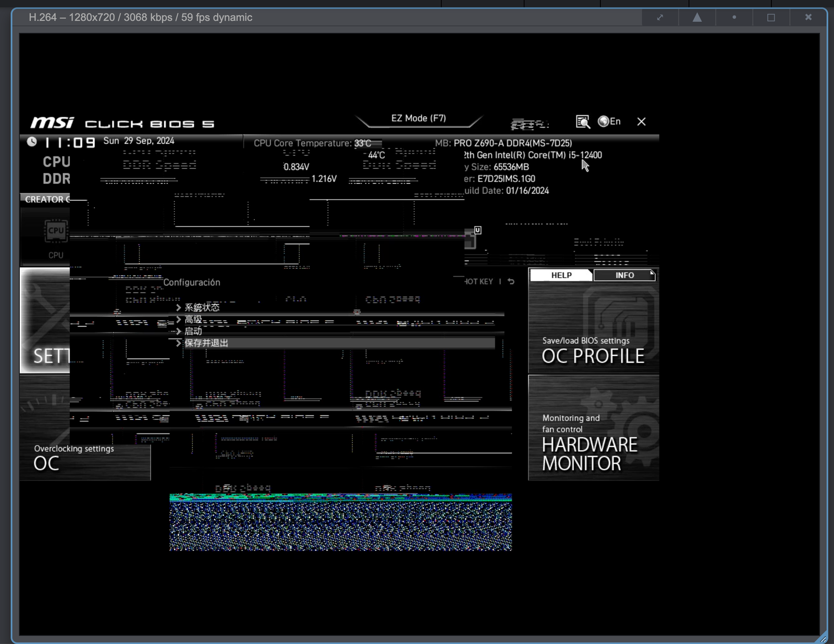Select the 保存并退出 save and exit option
834x644 pixels.
(207, 343)
